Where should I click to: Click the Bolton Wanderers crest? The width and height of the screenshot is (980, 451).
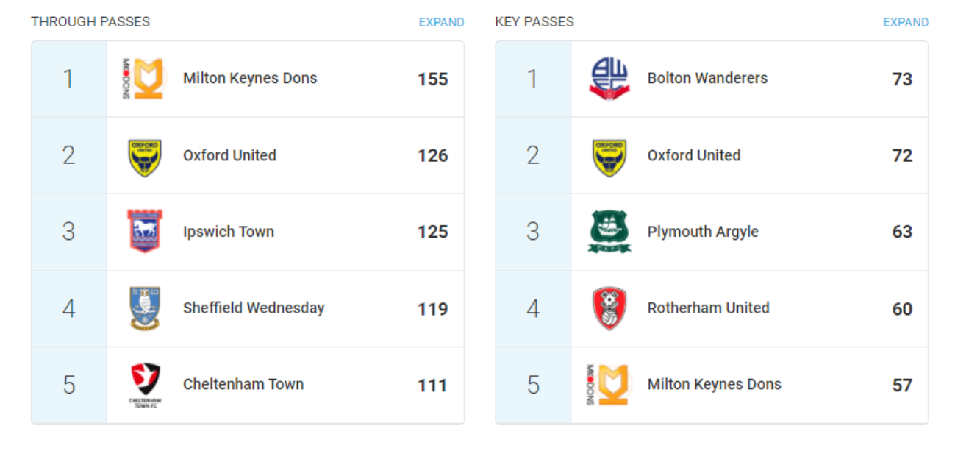click(609, 79)
